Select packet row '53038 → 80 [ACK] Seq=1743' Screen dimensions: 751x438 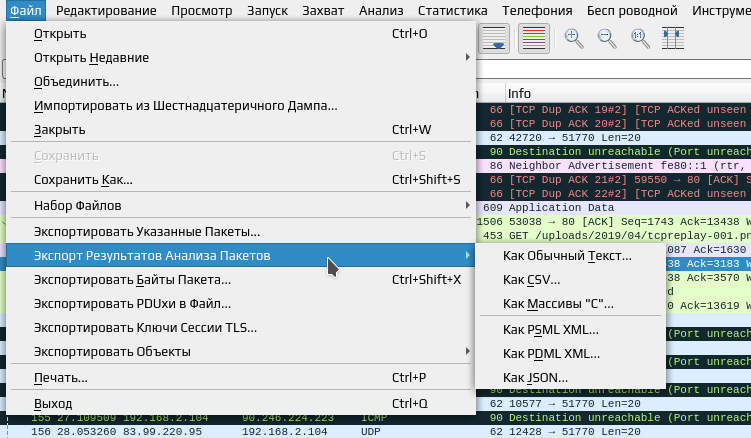coord(614,222)
